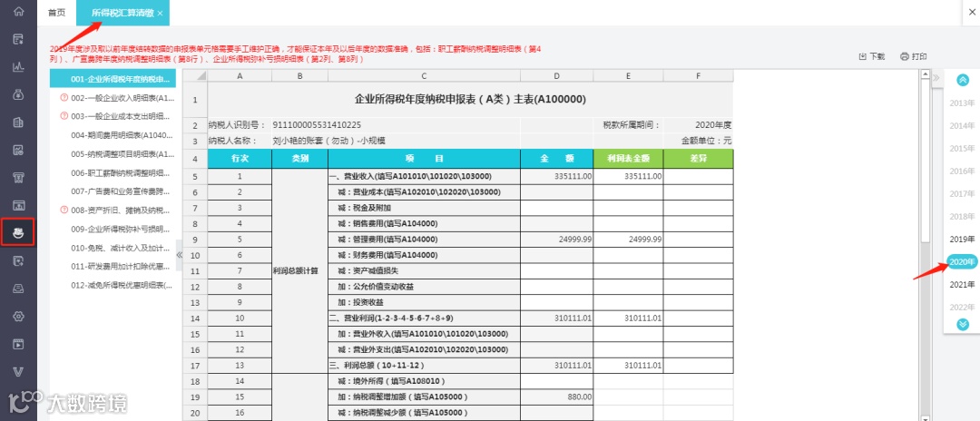Click 金额 cell for 营业收入 row
The image size is (980, 421).
pyautogui.click(x=557, y=176)
